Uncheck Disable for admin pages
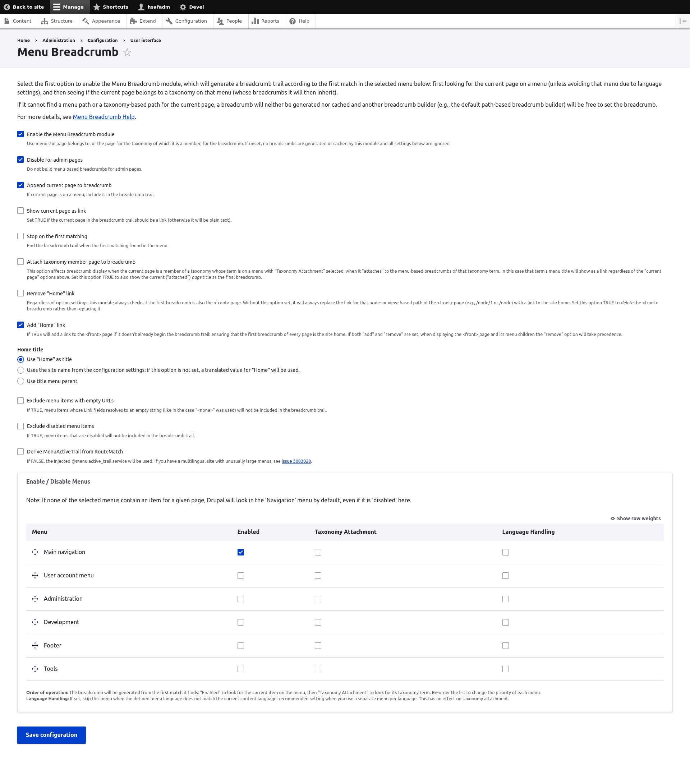This screenshot has width=690, height=784. click(x=21, y=160)
